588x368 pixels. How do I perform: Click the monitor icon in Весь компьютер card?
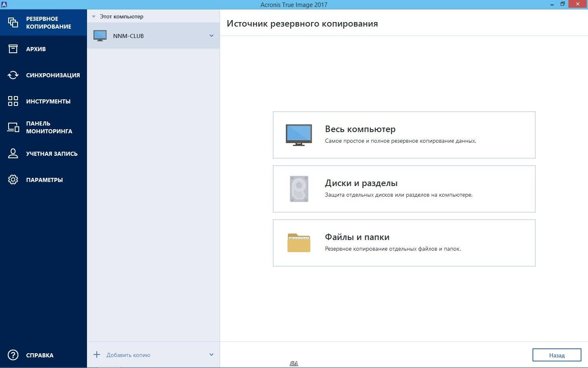(299, 135)
